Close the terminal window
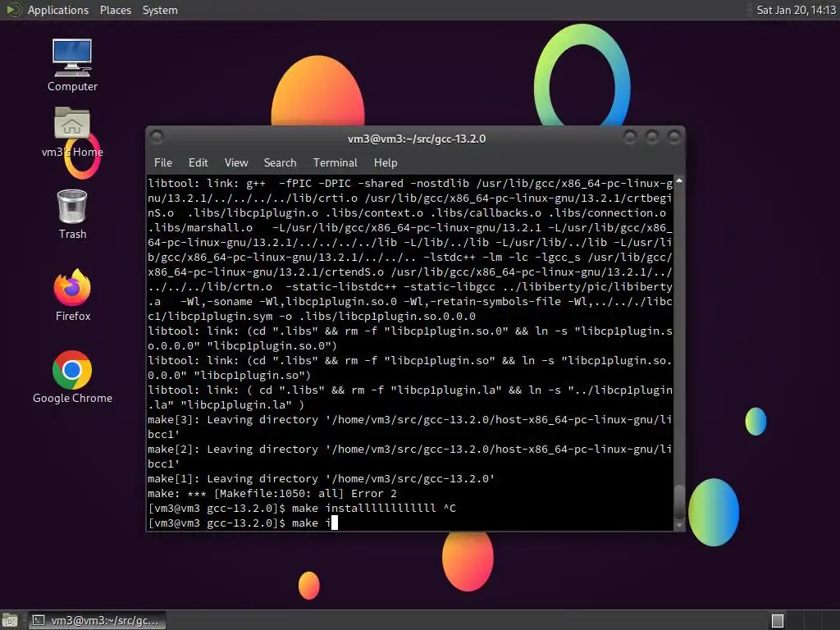The height and width of the screenshot is (630, 840). point(674,137)
